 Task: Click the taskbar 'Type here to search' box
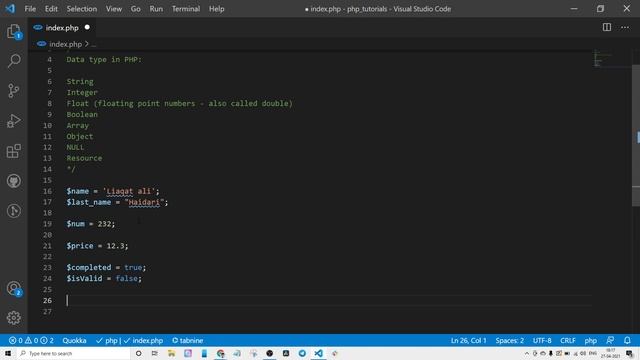click(x=73, y=353)
